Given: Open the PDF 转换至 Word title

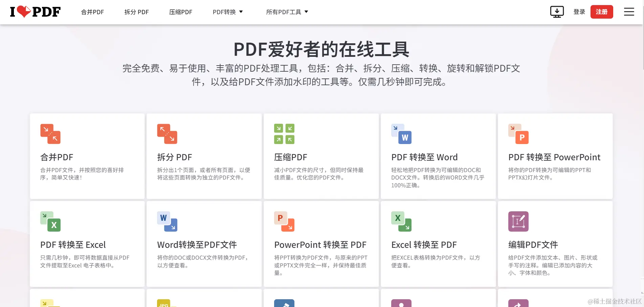Looking at the screenshot, I should coord(424,157).
